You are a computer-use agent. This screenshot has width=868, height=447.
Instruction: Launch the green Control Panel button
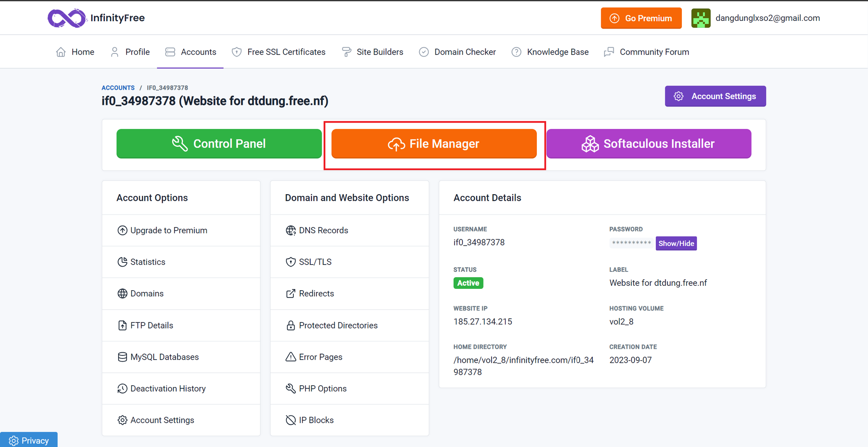[x=219, y=144]
